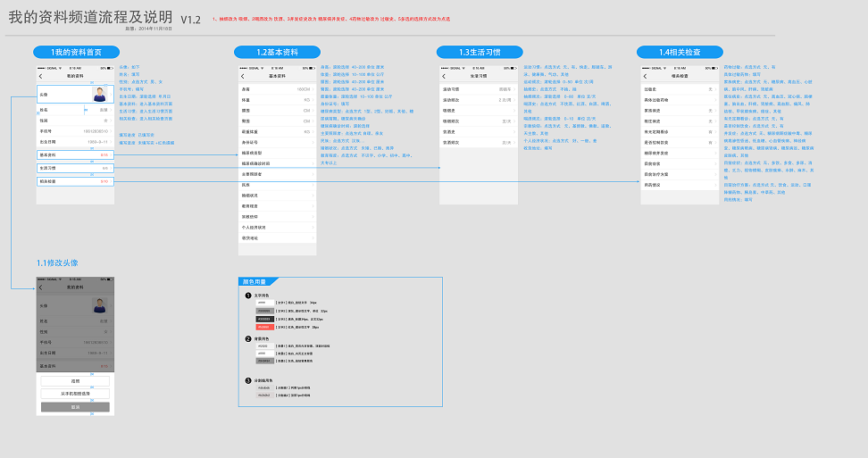Viewport: 868px width, 458px height.
Task: Select the blue 1.4相关检查 section label
Action: (680, 53)
